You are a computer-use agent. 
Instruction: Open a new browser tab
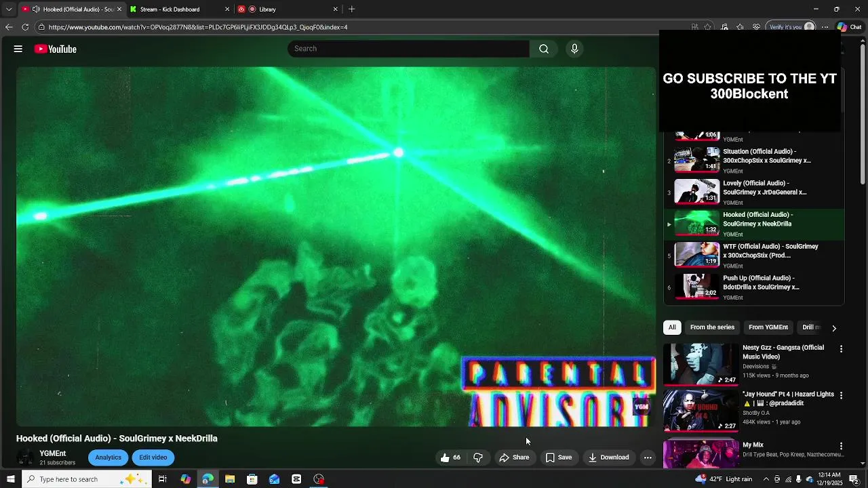coord(351,9)
